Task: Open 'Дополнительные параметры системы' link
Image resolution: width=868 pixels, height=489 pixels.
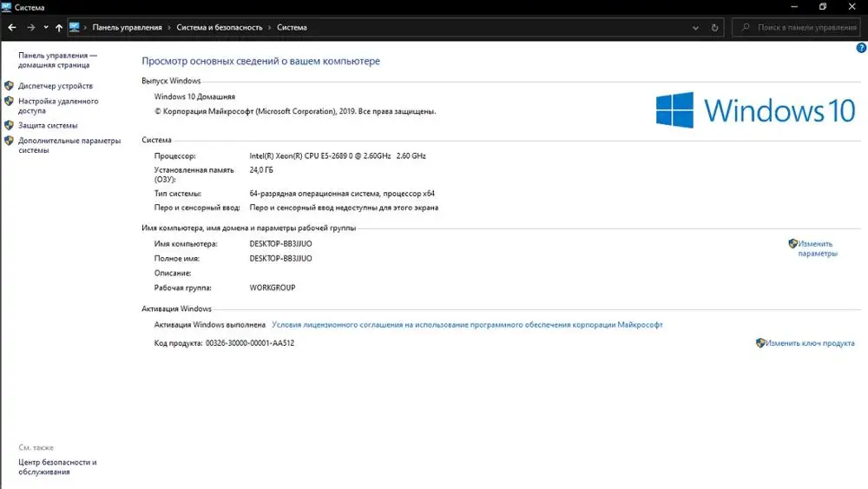Action: click(x=69, y=145)
